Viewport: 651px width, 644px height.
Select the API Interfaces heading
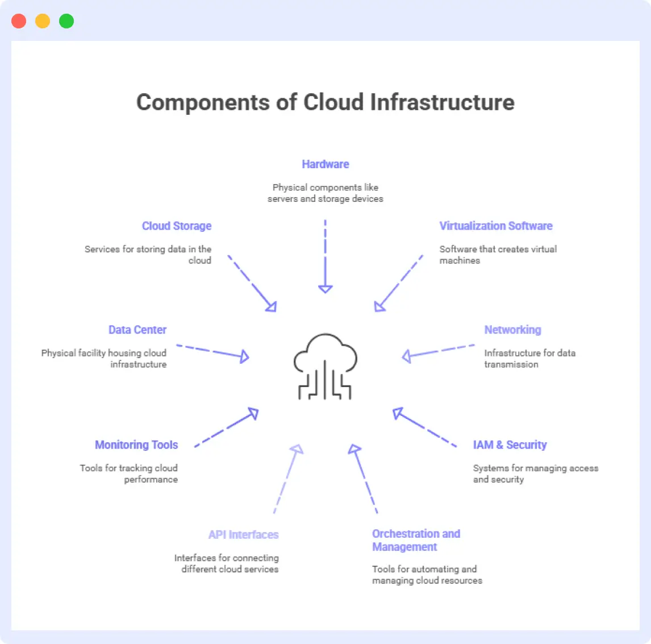pos(244,534)
